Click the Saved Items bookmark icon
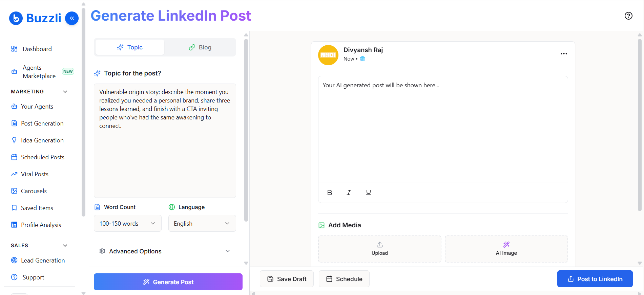 coord(14,208)
